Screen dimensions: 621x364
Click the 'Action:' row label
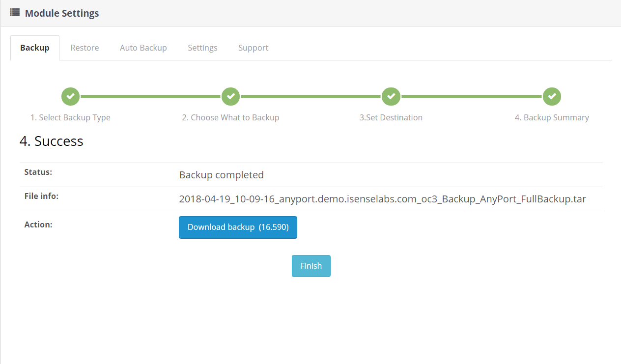[38, 224]
